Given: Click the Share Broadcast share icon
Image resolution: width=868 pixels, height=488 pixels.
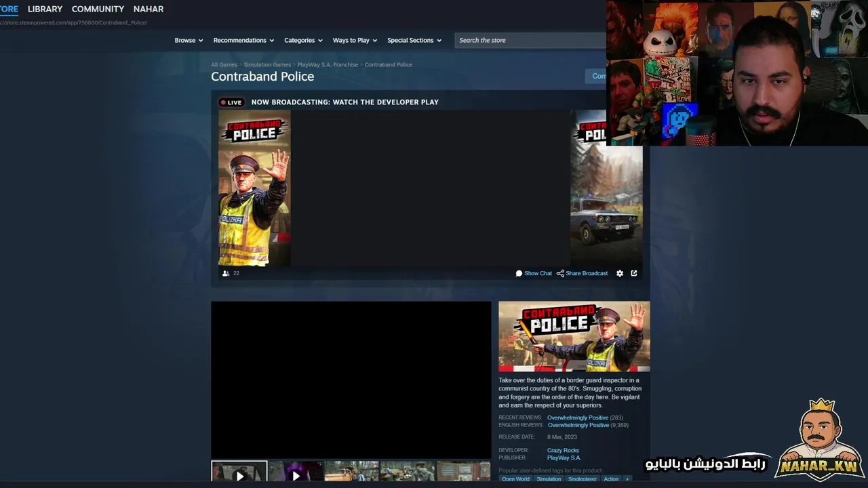Looking at the screenshot, I should pos(560,273).
